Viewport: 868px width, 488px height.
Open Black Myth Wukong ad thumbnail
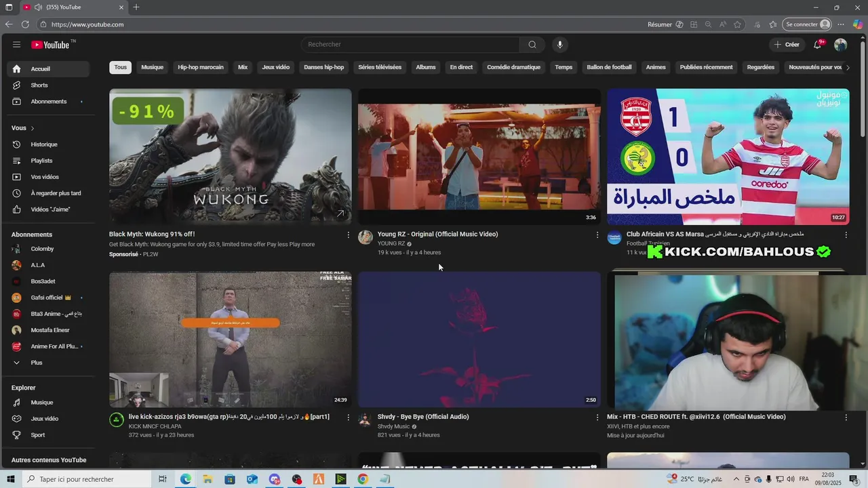pos(231,157)
